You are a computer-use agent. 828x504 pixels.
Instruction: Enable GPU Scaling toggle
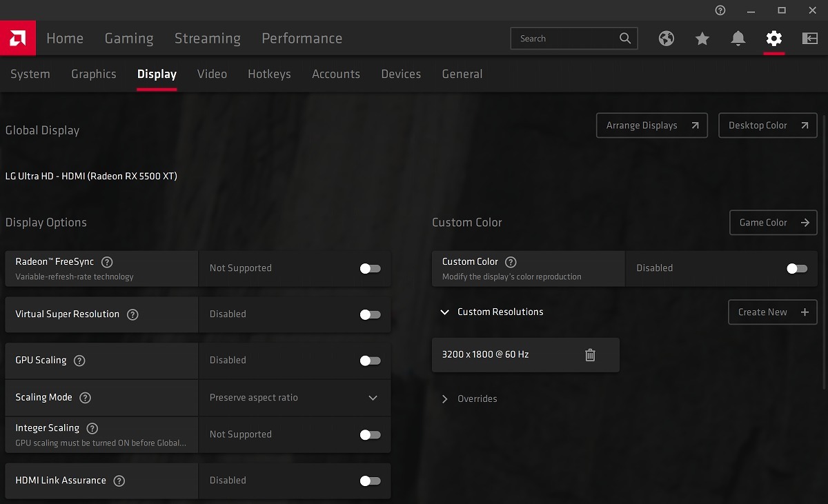coord(371,361)
